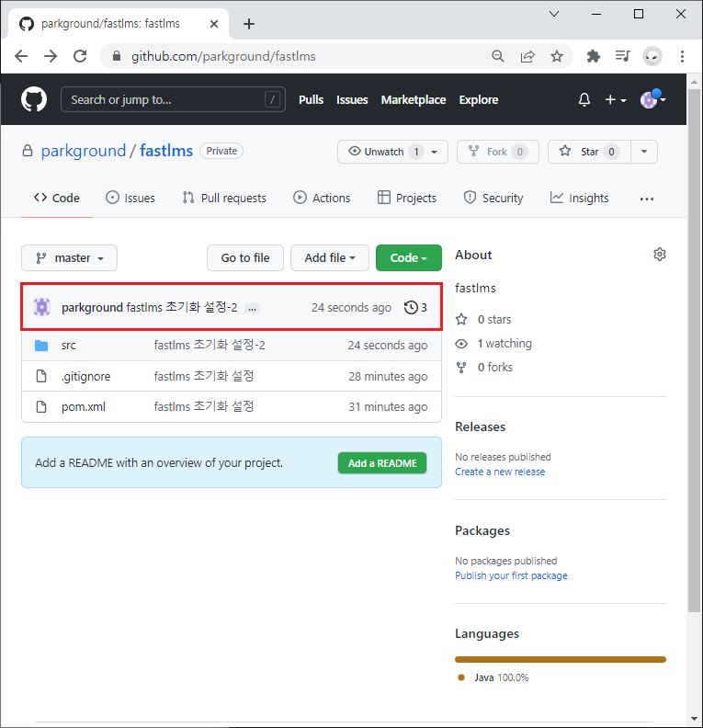
Task: Open latest commit message 초기화 설정-2
Action: point(182,307)
